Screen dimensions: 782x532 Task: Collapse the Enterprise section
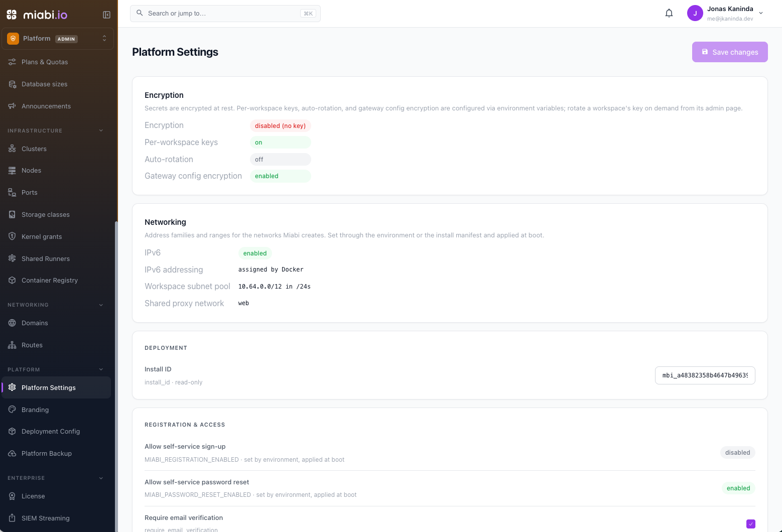(101, 478)
